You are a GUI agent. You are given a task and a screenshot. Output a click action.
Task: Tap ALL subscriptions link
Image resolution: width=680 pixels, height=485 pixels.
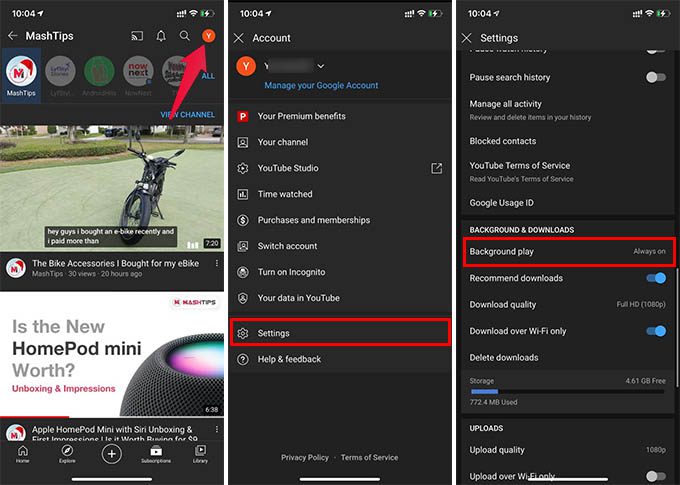coord(208,76)
